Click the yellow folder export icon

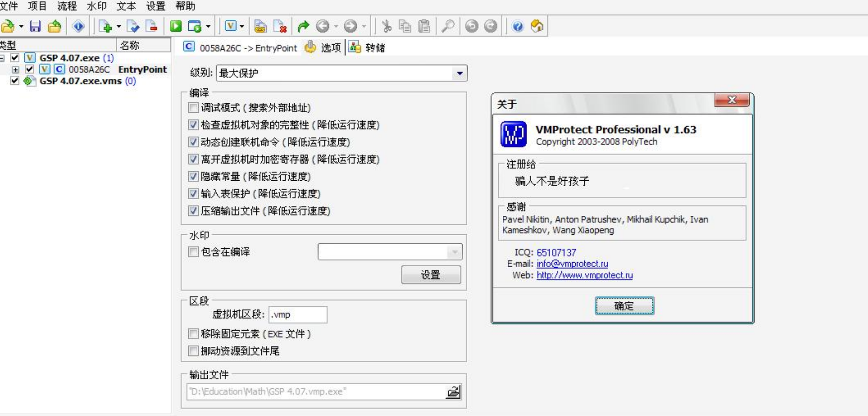coord(55,26)
